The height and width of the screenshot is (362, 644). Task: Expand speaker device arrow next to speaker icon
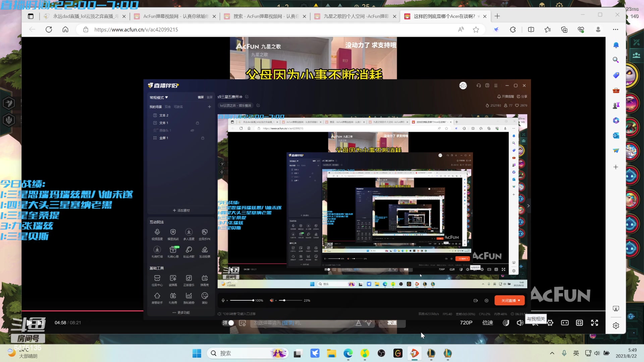(x=276, y=300)
